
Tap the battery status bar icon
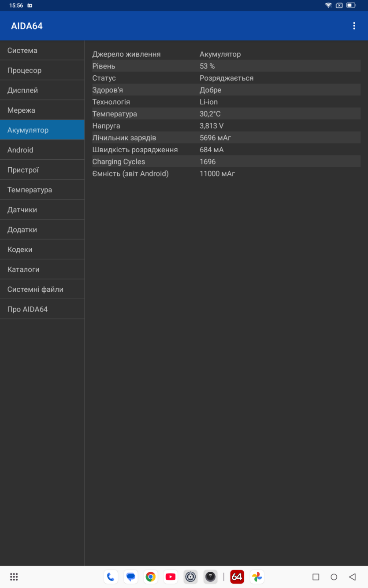351,5
